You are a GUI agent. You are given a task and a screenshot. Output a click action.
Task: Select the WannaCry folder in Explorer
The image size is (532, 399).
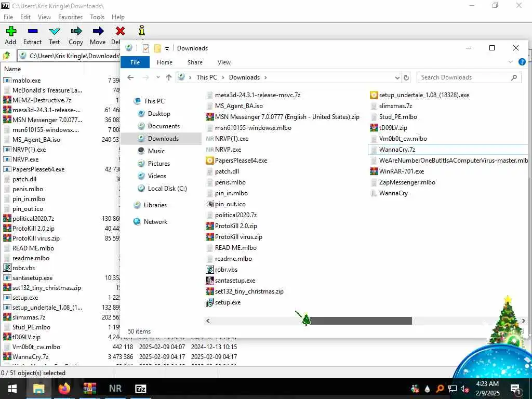389,193
